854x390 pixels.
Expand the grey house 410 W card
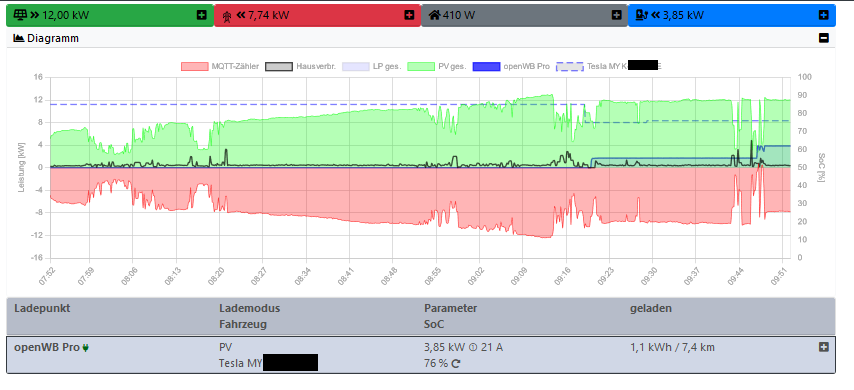coord(616,15)
